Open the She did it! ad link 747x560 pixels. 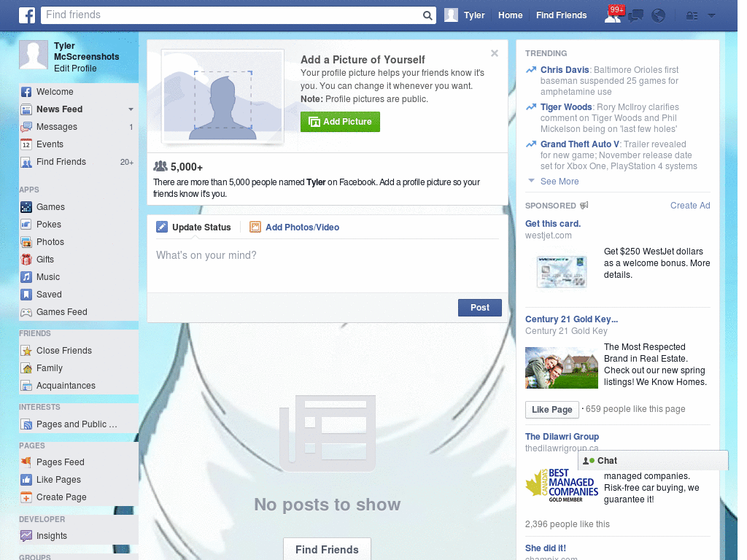(546, 548)
